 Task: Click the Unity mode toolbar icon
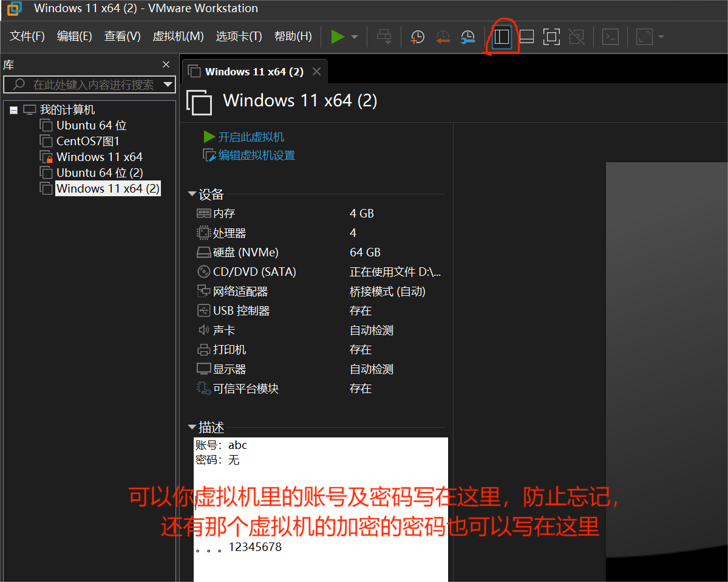(x=577, y=36)
